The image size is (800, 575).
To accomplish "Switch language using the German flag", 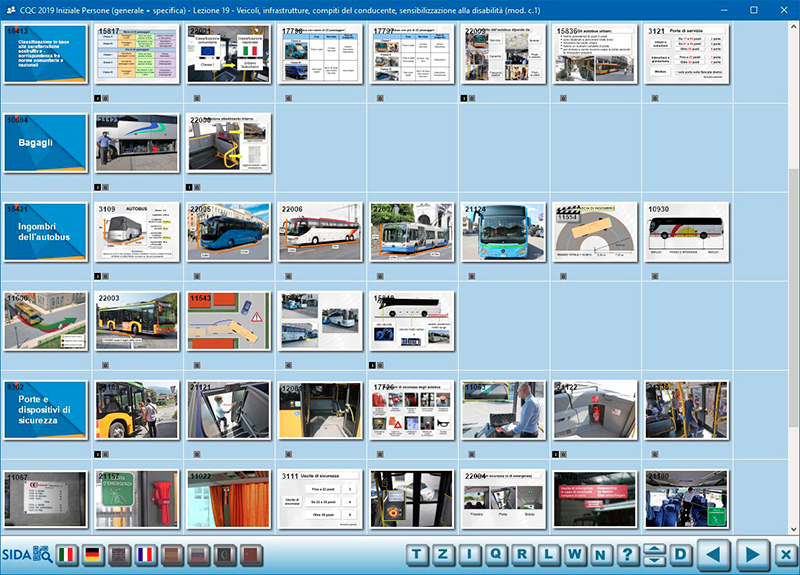I will click(94, 555).
